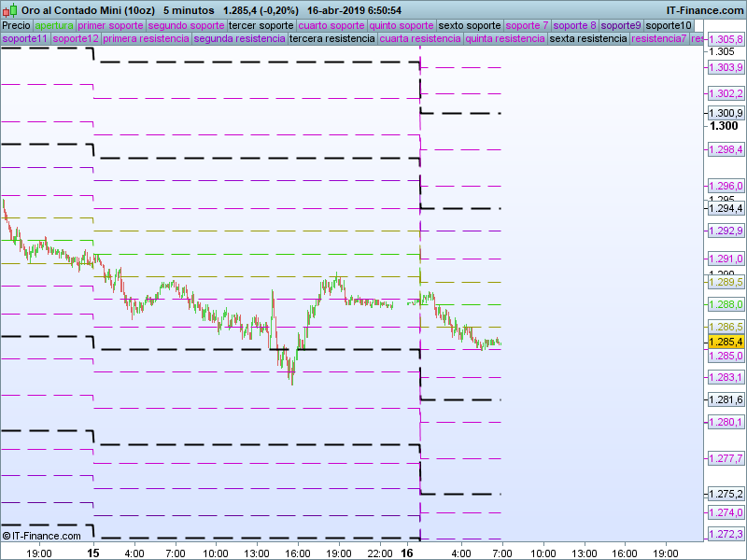
Task: Open the primer soporte legend item
Action: click(x=110, y=25)
